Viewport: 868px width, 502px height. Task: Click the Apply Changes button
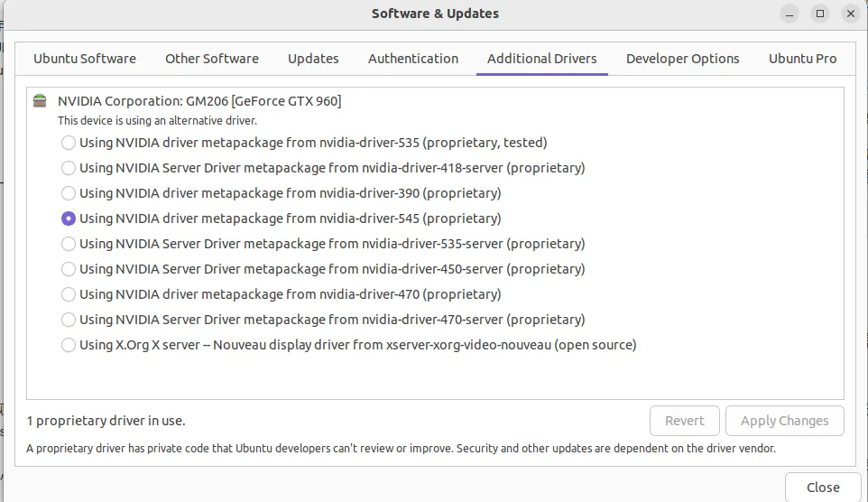[x=785, y=421]
